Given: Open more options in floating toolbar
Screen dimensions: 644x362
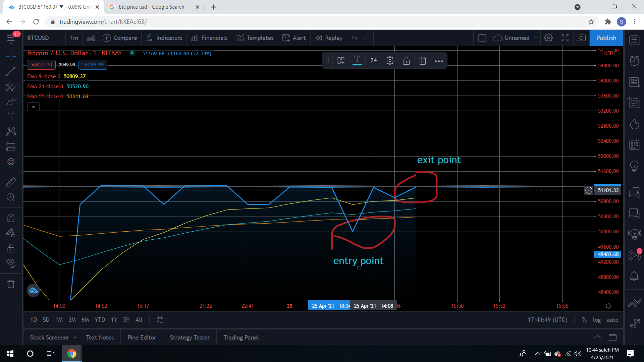Looking at the screenshot, I should click(439, 60).
